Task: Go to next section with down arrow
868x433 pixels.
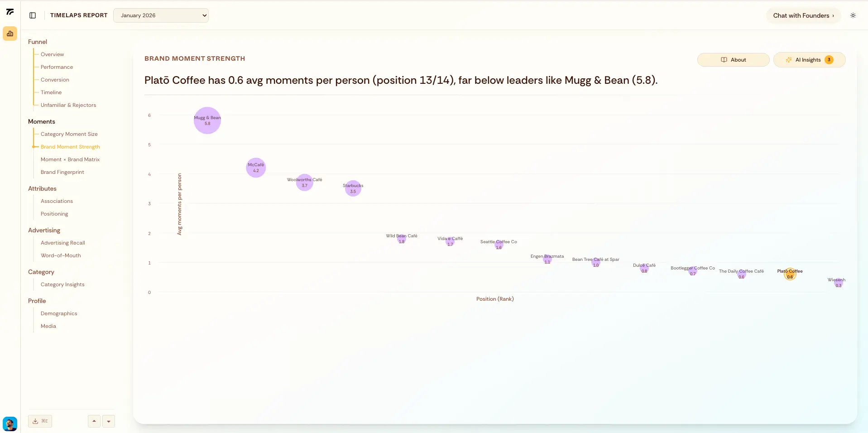Action: click(109, 421)
